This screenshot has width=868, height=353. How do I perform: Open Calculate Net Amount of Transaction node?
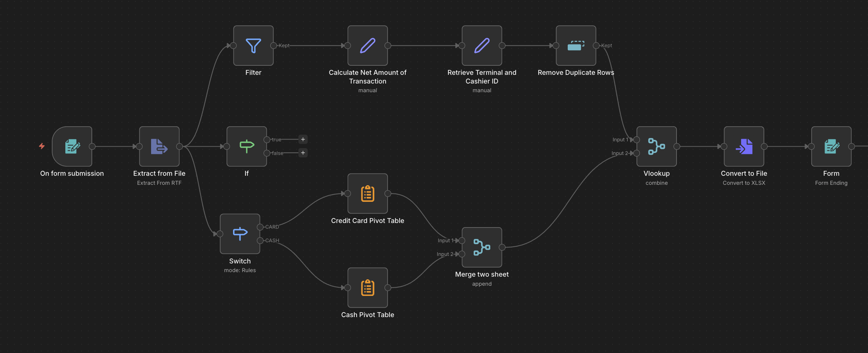click(x=368, y=46)
